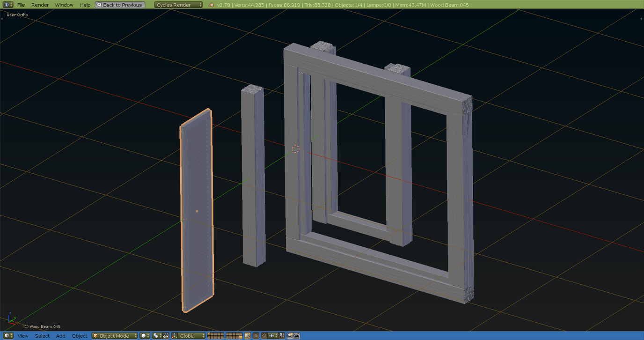Click the Wood Beam.045 name in the header

[x=449, y=5]
